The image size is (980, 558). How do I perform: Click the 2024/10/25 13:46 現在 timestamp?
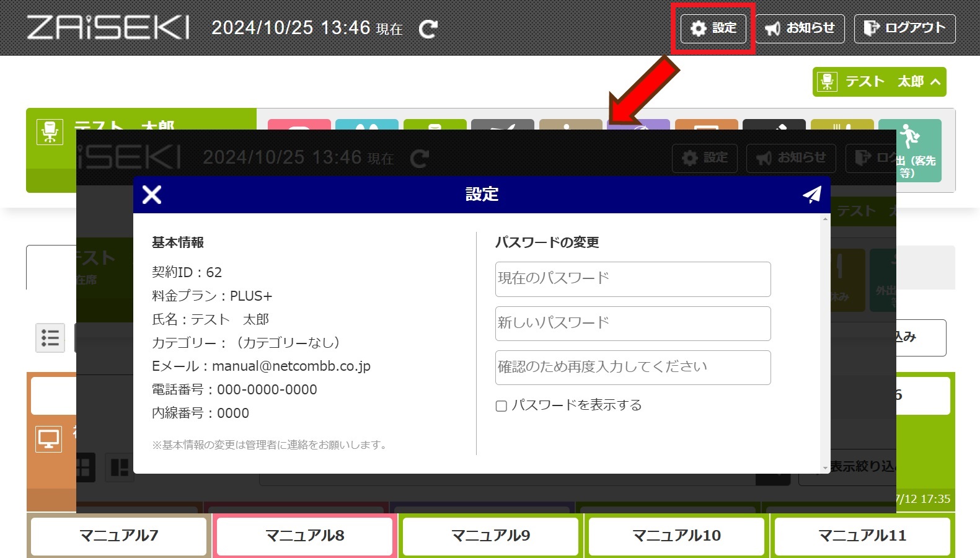click(x=307, y=28)
